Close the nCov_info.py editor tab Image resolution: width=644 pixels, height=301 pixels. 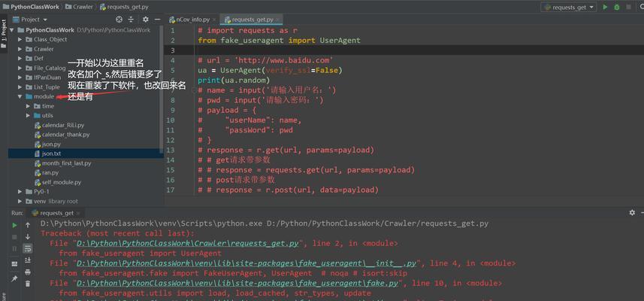click(x=214, y=20)
